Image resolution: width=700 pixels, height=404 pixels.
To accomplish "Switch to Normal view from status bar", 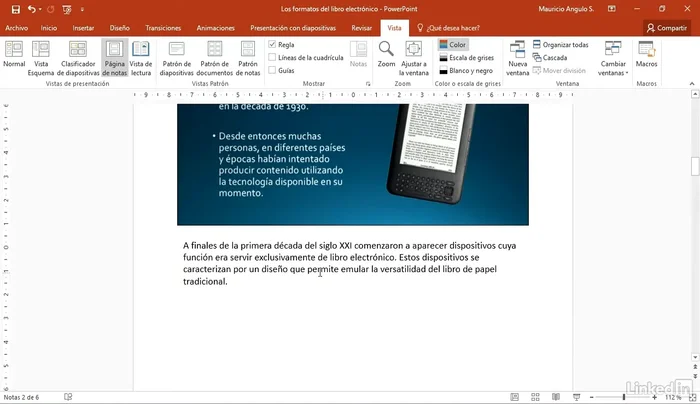I will [514, 397].
